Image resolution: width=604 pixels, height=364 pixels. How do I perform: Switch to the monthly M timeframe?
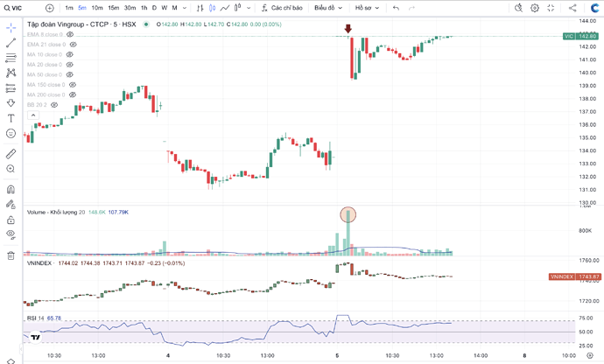pyautogui.click(x=174, y=8)
